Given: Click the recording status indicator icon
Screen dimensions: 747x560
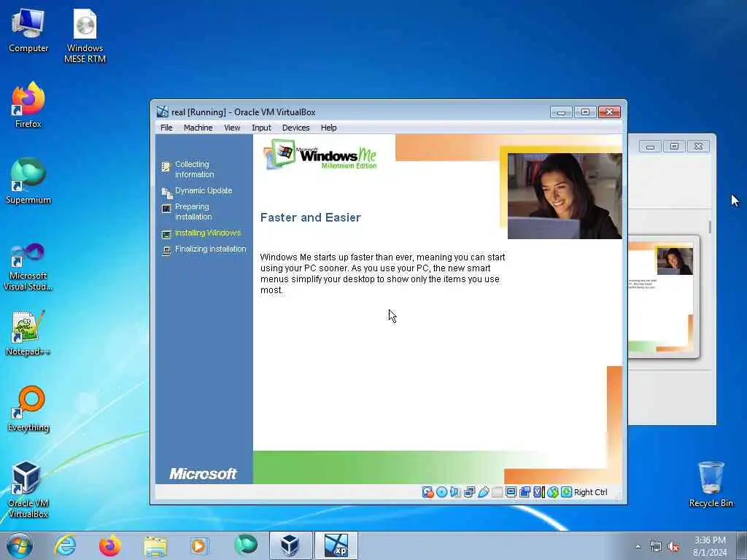Looking at the screenshot, I should [x=525, y=492].
